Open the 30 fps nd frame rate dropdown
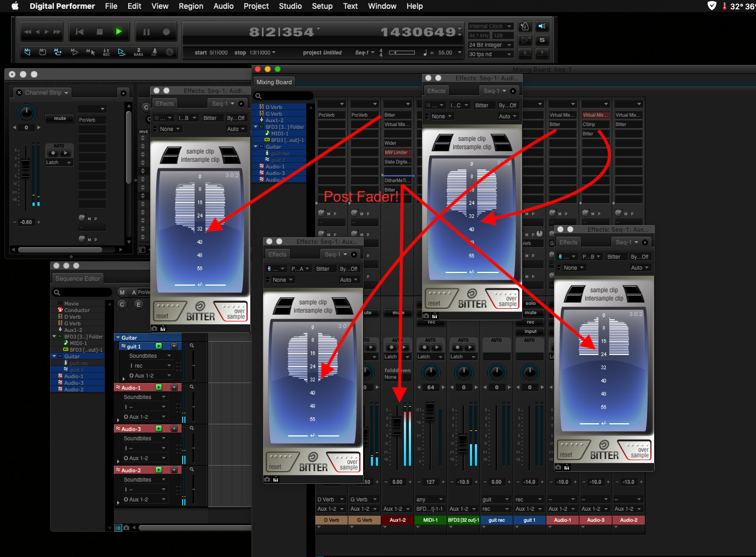 click(490, 54)
